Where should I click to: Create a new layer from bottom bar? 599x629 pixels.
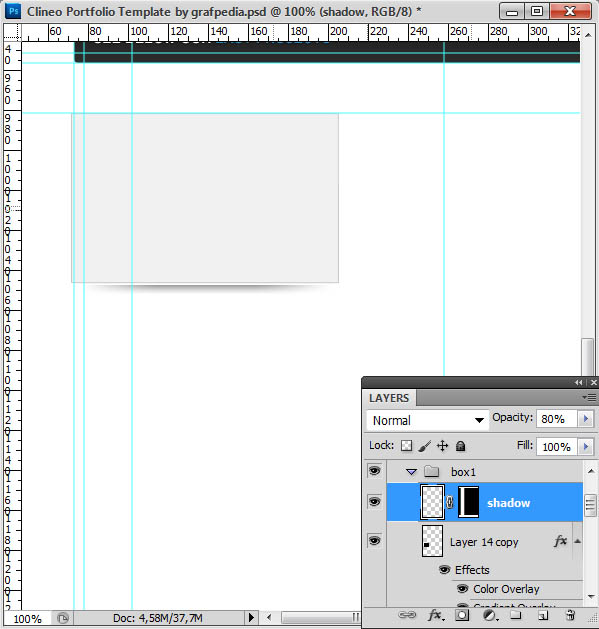coord(542,615)
